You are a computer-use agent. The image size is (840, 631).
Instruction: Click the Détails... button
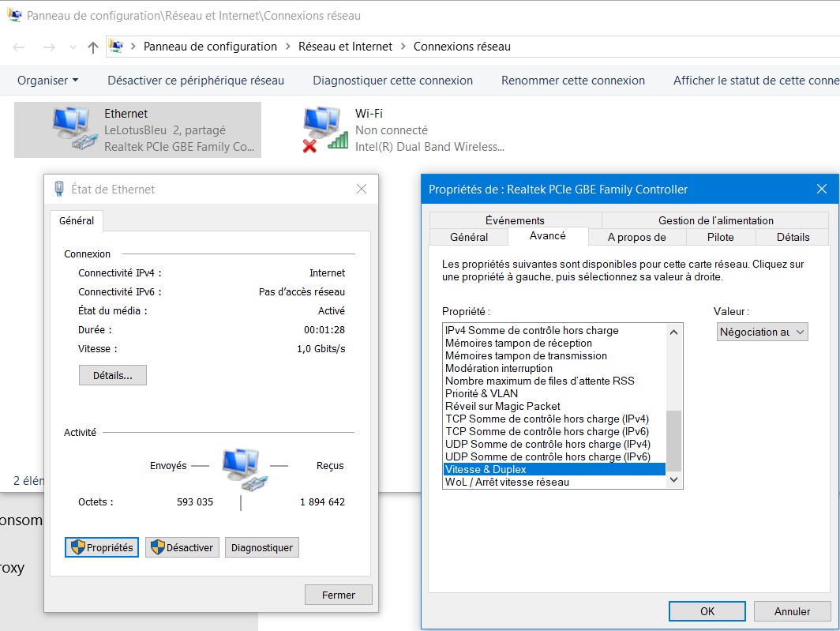coord(113,375)
